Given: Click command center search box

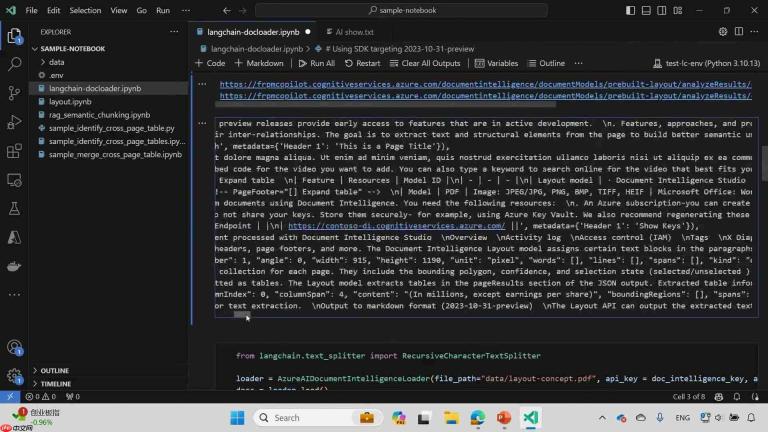Looking at the screenshot, I should [x=401, y=10].
